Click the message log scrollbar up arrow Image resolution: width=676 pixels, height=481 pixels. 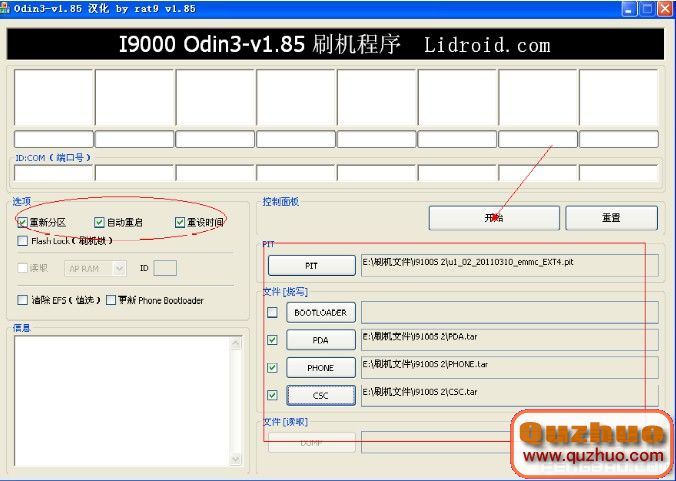pos(236,343)
